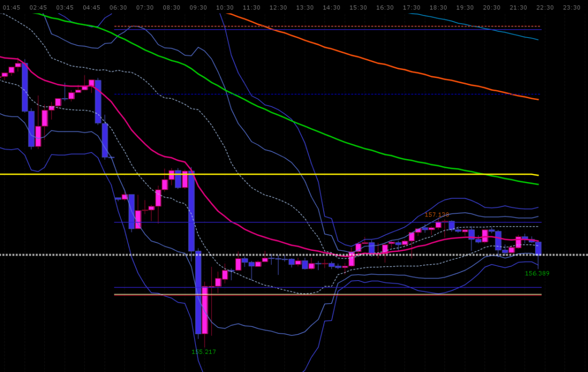
Task: Click the 04:45 time axis label
Action: coord(91,7)
